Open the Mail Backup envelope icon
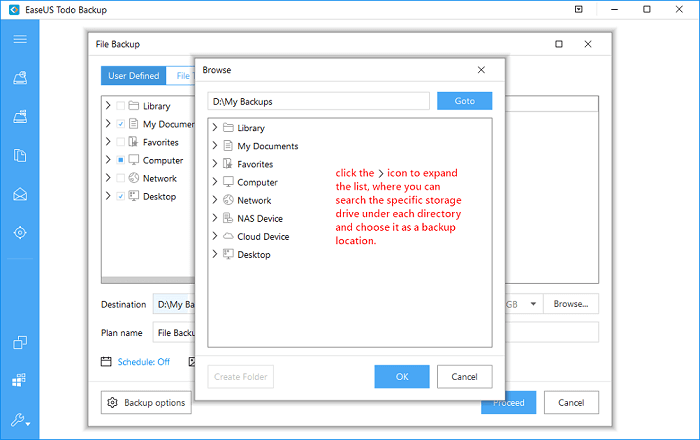The height and width of the screenshot is (440, 700). tap(20, 193)
